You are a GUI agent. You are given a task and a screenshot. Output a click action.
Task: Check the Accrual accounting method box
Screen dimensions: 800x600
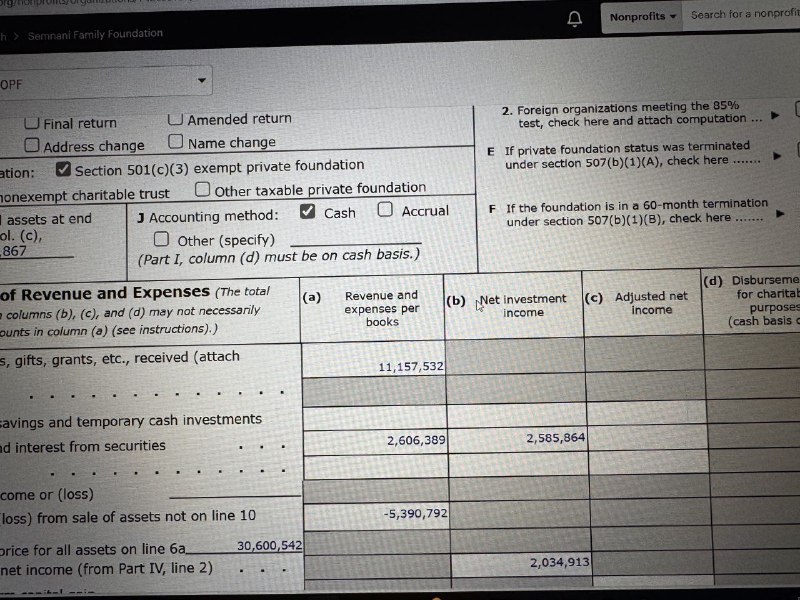click(x=385, y=209)
